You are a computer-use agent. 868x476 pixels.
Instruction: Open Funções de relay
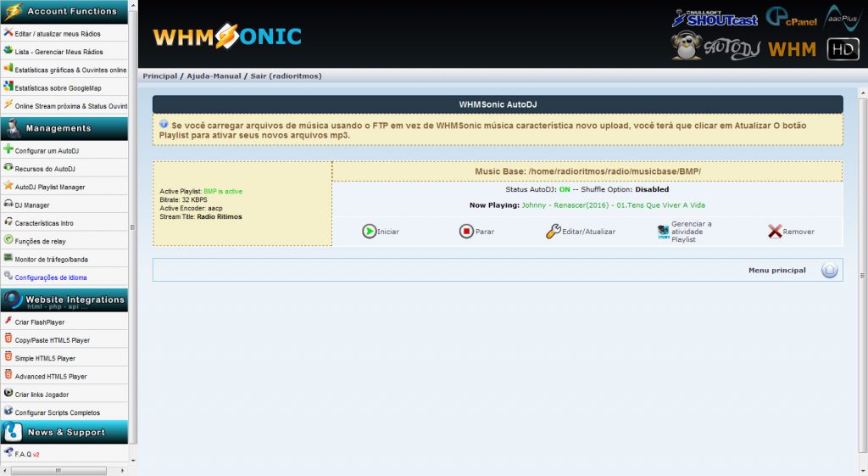40,242
